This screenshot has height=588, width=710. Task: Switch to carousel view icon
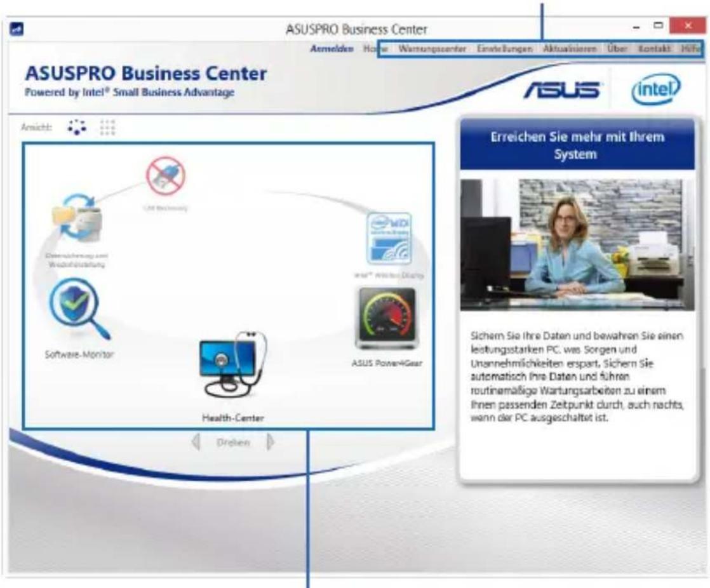click(77, 127)
